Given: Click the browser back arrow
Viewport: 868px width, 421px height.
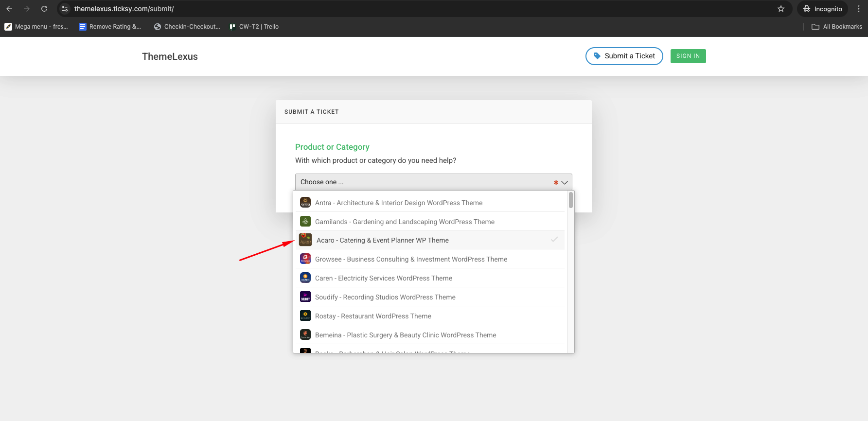Looking at the screenshot, I should click(x=9, y=9).
